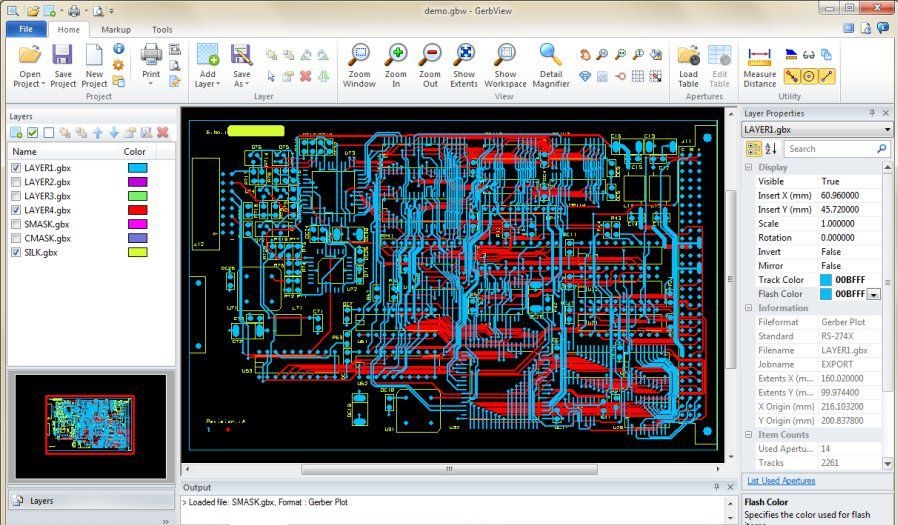Pin the Layer Properties panel
Viewport: 898px width, 525px height.
click(x=872, y=113)
